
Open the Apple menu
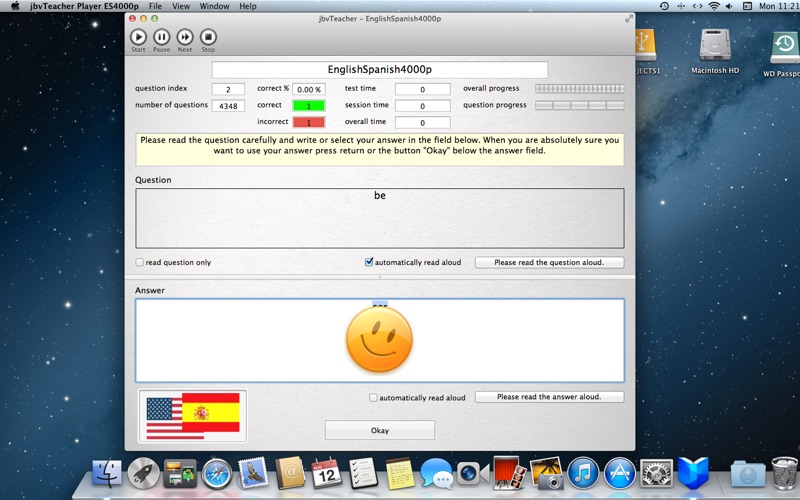click(x=15, y=6)
